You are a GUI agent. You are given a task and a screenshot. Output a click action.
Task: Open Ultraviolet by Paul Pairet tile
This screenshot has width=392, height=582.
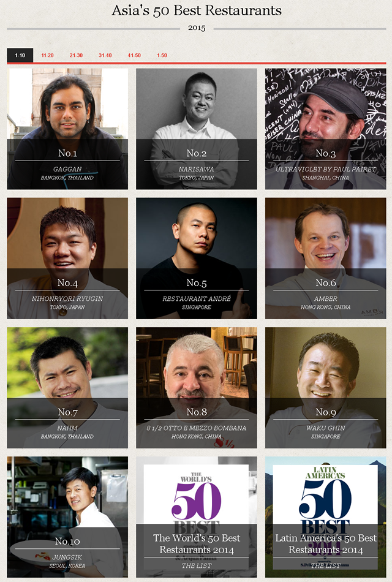[326, 129]
